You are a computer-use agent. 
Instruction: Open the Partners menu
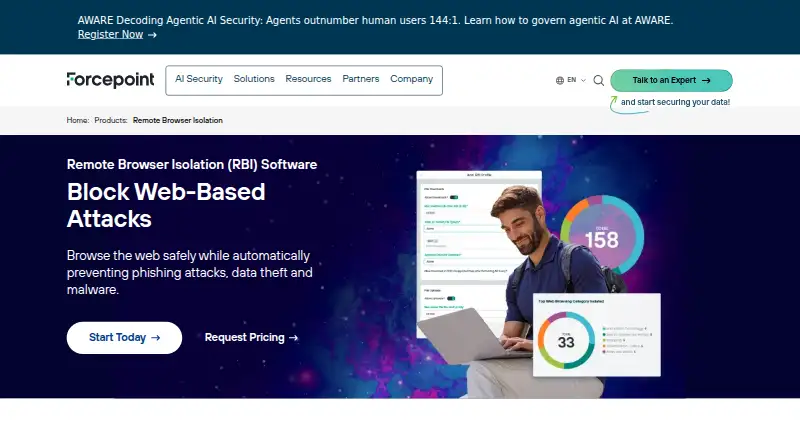tap(361, 79)
